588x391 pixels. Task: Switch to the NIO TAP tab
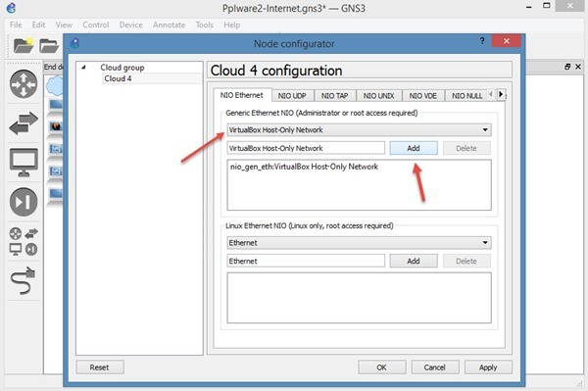335,96
